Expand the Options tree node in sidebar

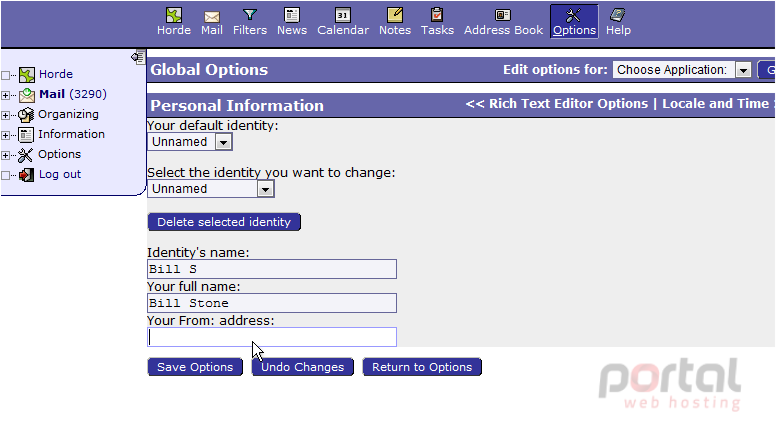click(5, 155)
